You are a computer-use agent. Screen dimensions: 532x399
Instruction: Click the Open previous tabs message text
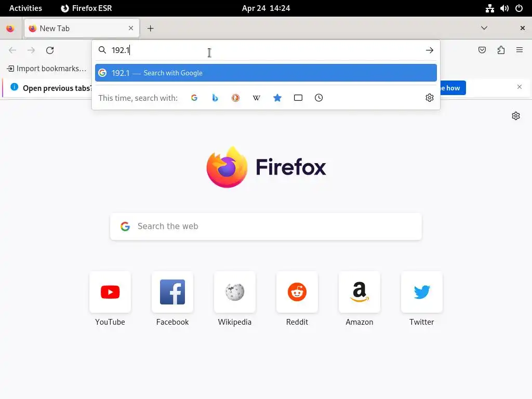[x=57, y=88]
